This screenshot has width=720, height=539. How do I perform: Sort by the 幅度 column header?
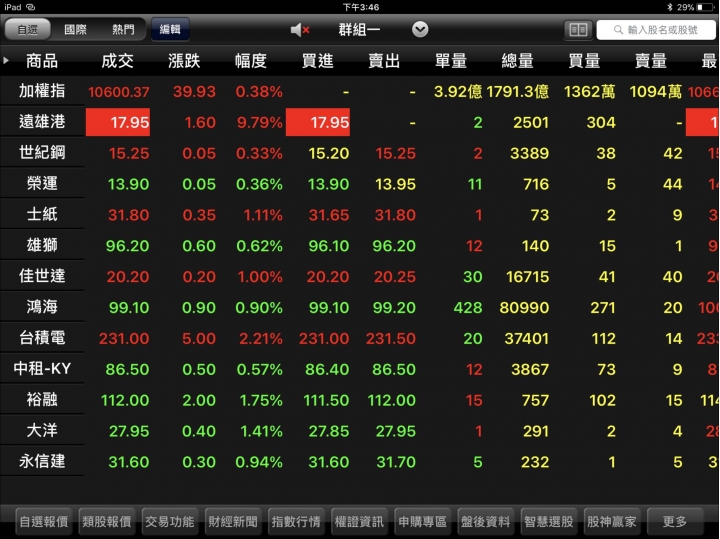tap(251, 61)
